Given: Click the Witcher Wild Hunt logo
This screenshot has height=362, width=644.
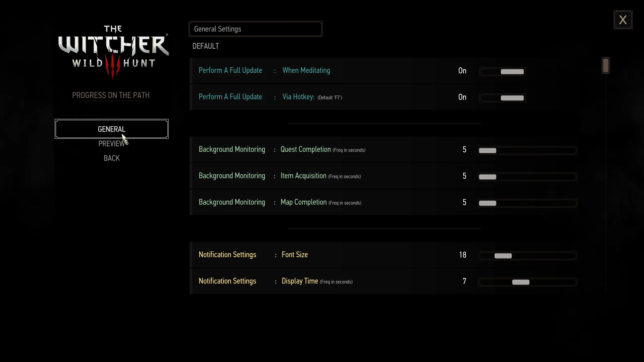Looking at the screenshot, I should pyautogui.click(x=113, y=52).
